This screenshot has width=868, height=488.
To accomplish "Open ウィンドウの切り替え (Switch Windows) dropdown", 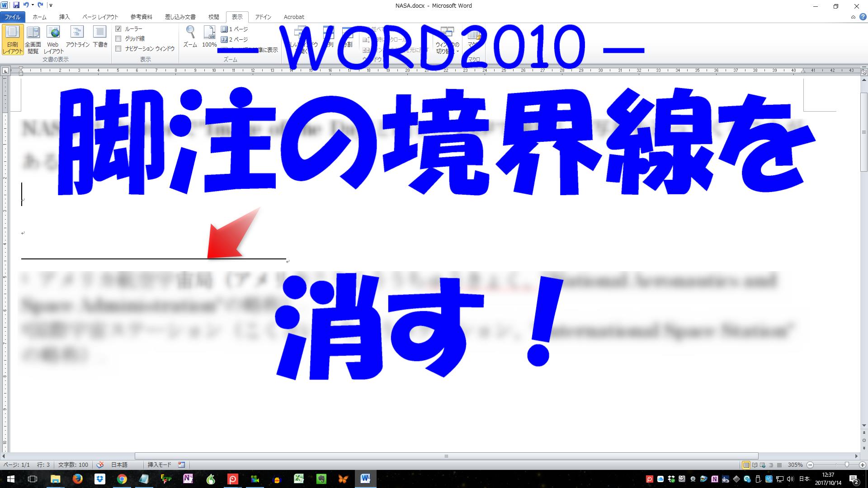I will tap(447, 40).
